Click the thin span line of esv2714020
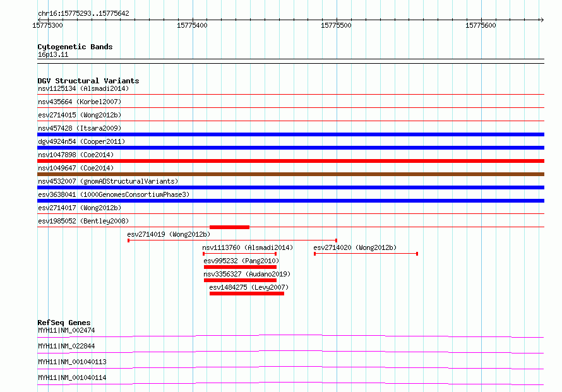This screenshot has height=392, width=562. (366, 254)
